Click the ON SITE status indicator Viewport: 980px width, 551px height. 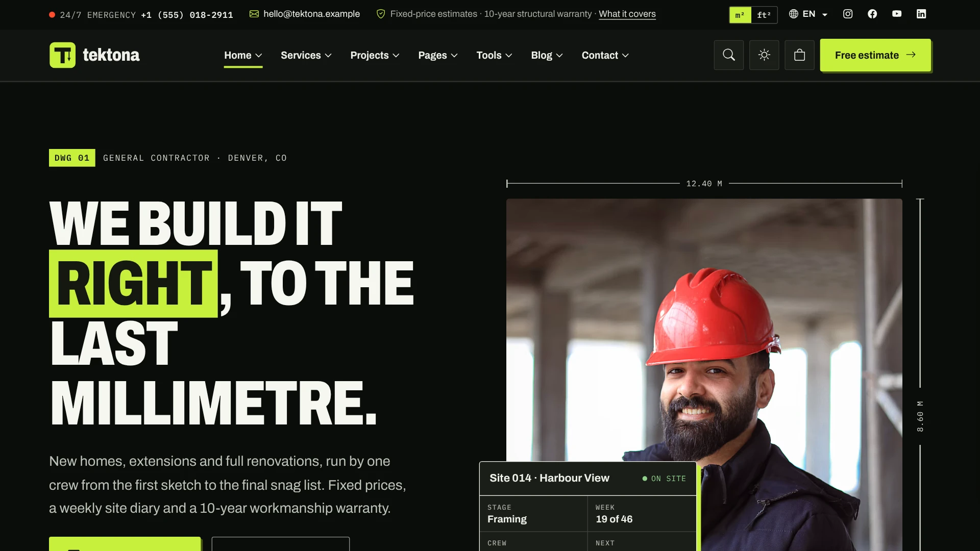point(664,479)
